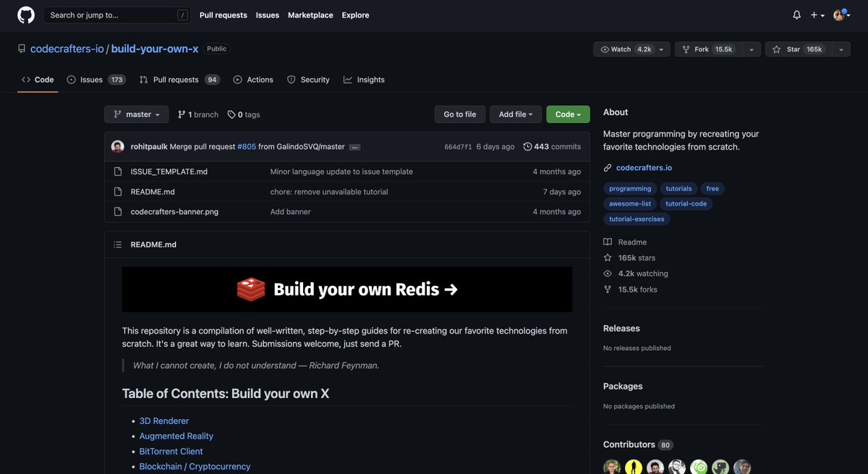Click the search or jump to field
This screenshot has height=474, width=868.
click(x=116, y=13)
